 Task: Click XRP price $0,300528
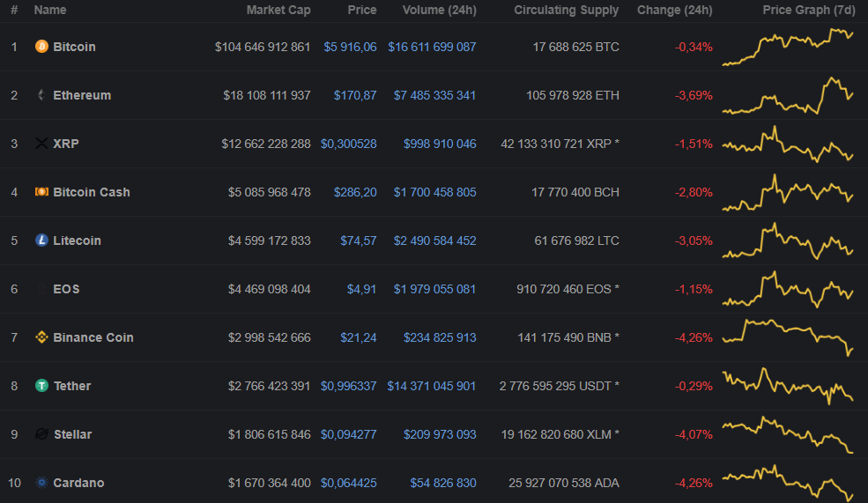click(349, 144)
